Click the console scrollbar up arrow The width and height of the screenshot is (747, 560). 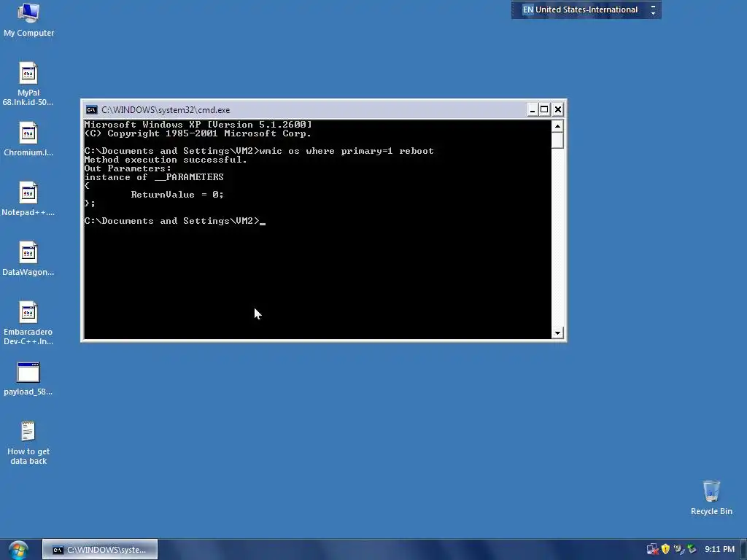[x=557, y=126]
